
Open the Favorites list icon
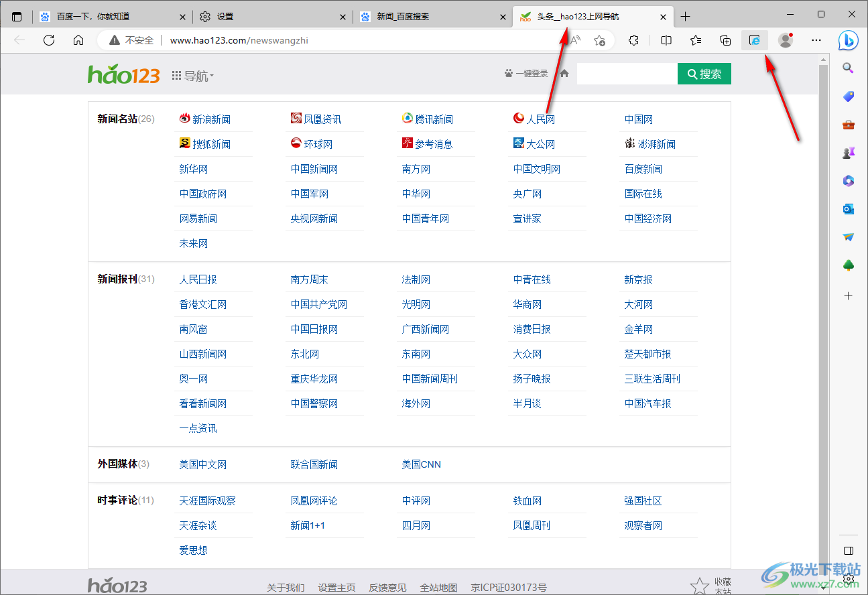pyautogui.click(x=696, y=40)
